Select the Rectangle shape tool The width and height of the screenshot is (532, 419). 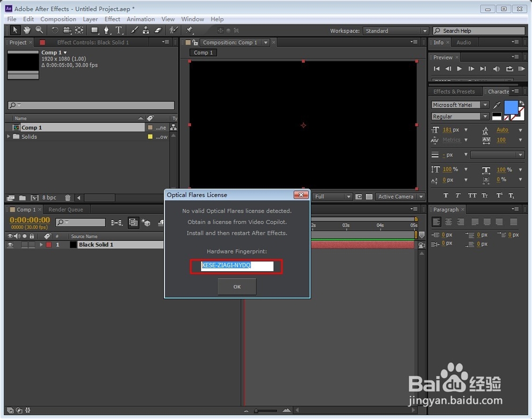[x=94, y=30]
